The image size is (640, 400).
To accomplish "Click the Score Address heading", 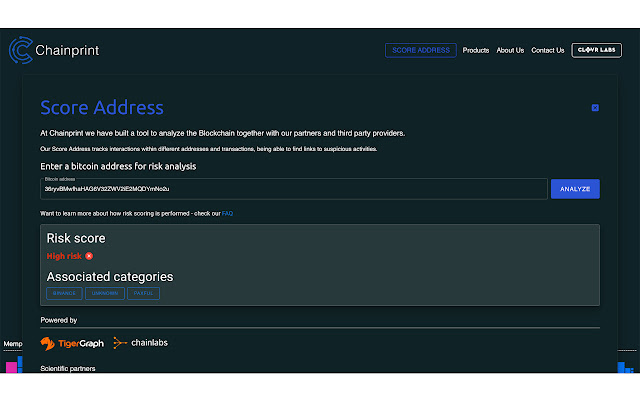I will click(102, 108).
